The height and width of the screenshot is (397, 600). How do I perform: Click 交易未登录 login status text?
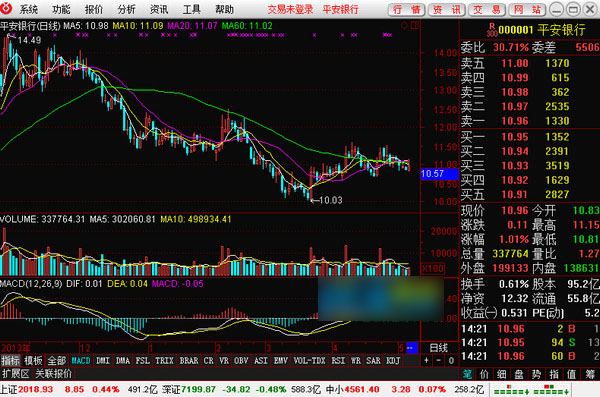pyautogui.click(x=290, y=10)
